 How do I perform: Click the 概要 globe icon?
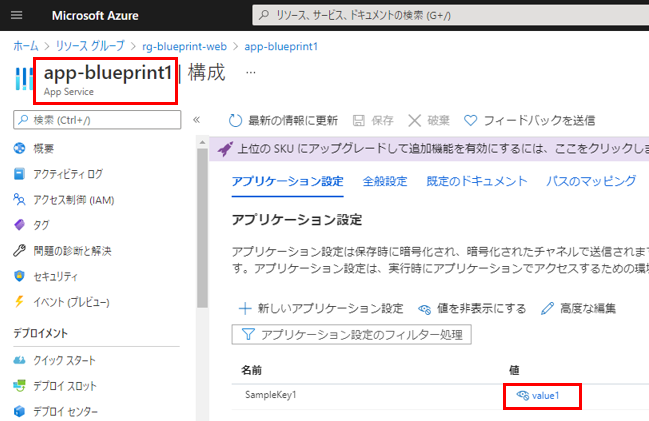(19, 148)
